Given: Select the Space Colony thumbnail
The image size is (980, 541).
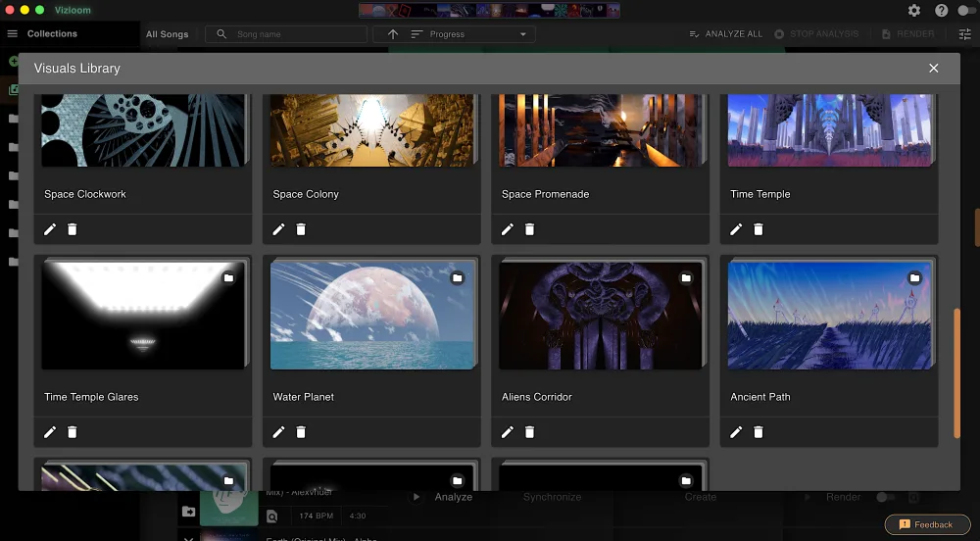Looking at the screenshot, I should click(x=371, y=130).
